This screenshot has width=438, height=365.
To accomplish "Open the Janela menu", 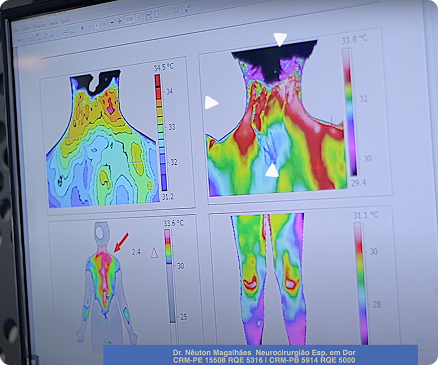I will 54,23.
